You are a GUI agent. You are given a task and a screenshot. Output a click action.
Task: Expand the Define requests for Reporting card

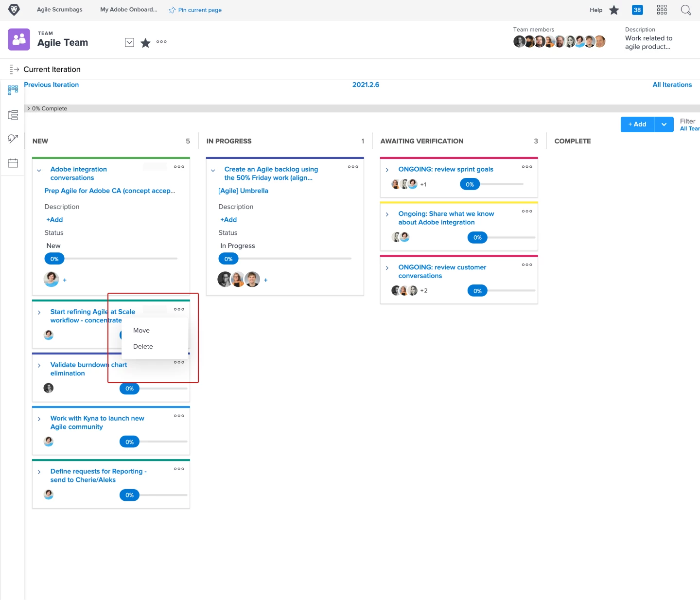39,472
